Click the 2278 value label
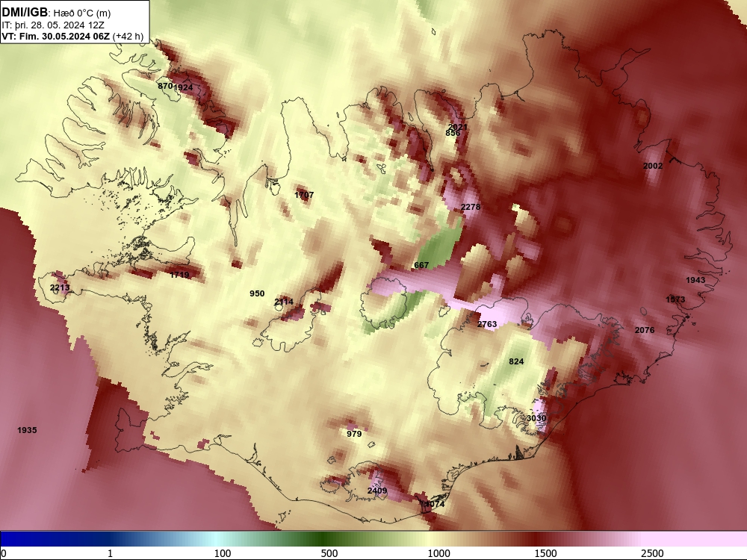747x560 pixels. (x=470, y=207)
